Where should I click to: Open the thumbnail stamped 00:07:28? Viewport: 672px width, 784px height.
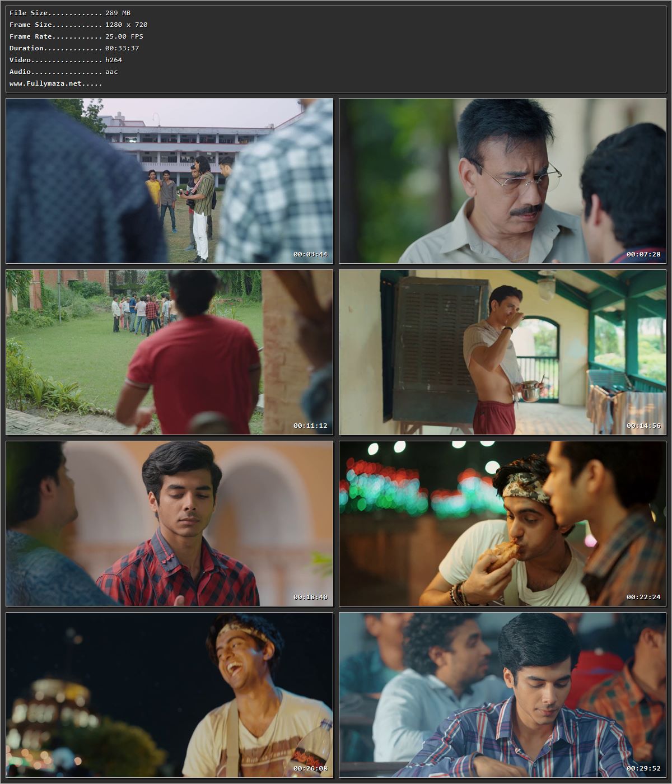tap(502, 181)
